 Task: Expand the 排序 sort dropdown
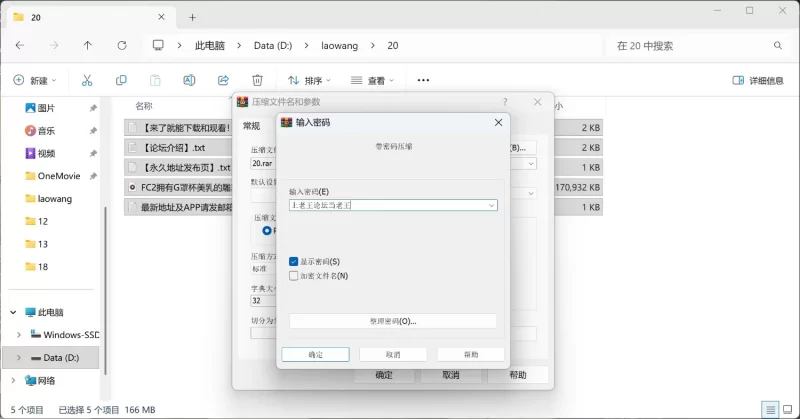click(x=310, y=80)
